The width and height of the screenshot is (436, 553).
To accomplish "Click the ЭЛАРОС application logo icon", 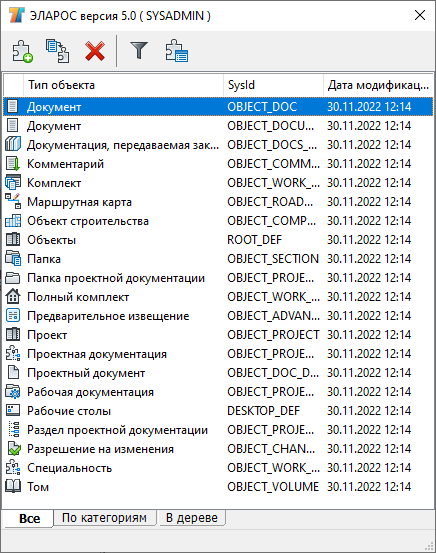I will coord(16,15).
